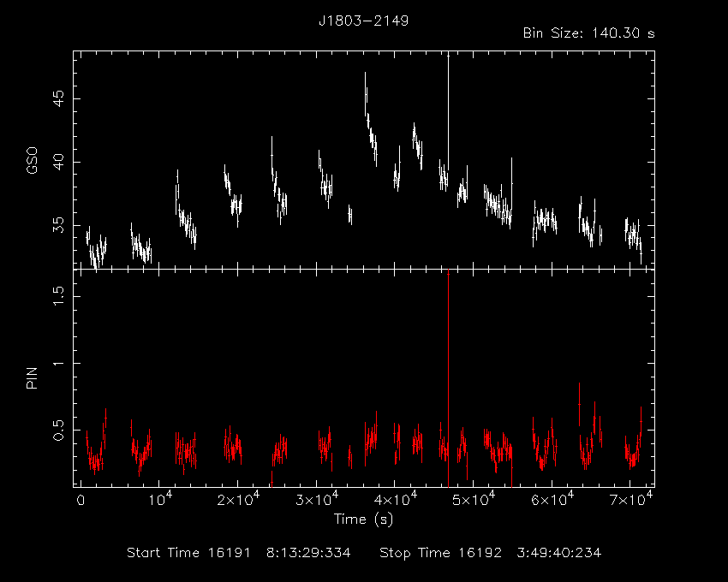Click the time axis label 10^4

pyautogui.click(x=159, y=499)
